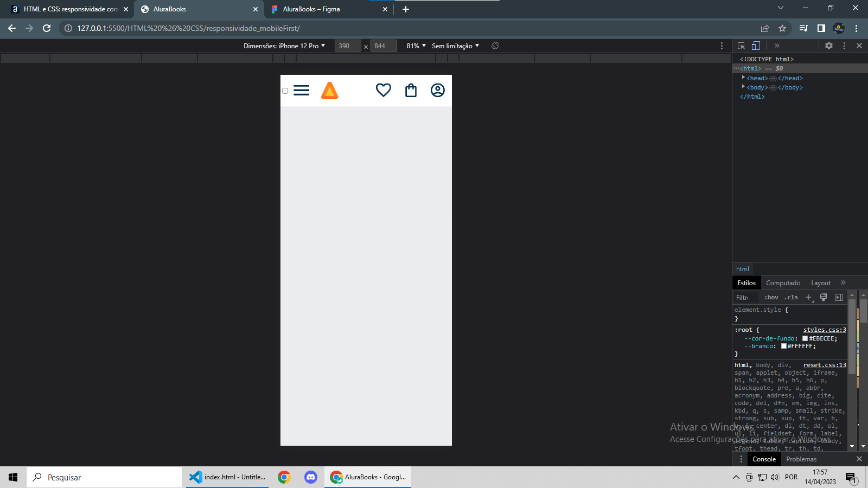Screen dimensions: 868x488
Task: Click the viewport height field 844
Action: pos(384,46)
